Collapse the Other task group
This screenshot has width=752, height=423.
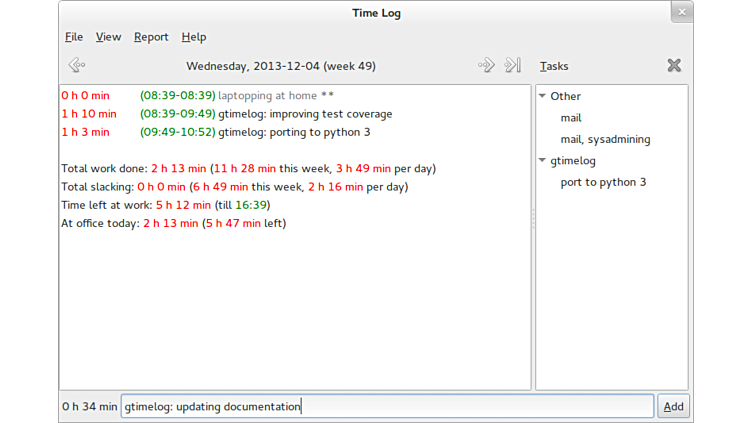tap(543, 97)
